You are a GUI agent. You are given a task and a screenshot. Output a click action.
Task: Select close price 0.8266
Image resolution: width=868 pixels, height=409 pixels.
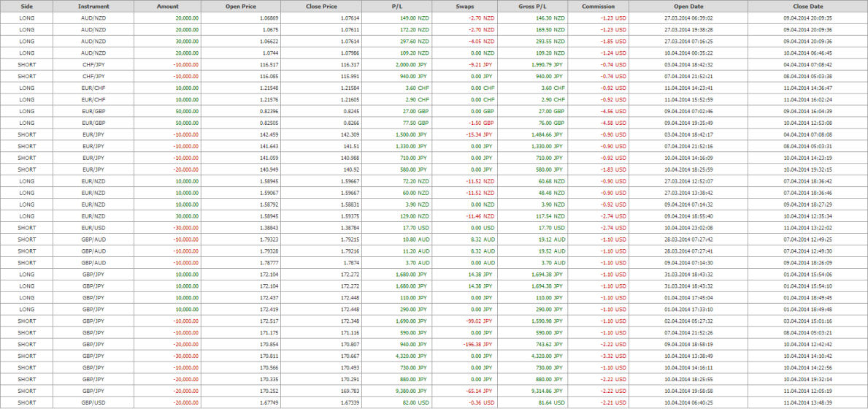tap(351, 123)
